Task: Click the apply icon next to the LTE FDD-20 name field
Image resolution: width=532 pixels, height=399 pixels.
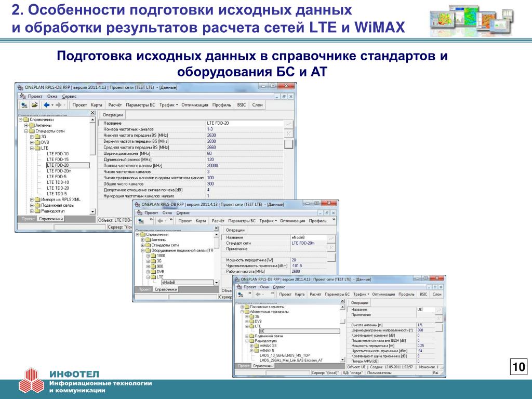Action: [x=288, y=125]
